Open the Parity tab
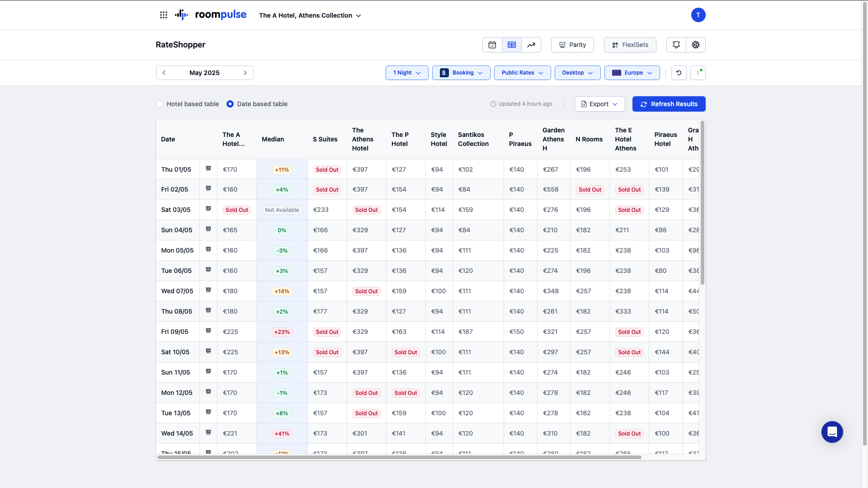The width and height of the screenshot is (868, 488). [572, 45]
